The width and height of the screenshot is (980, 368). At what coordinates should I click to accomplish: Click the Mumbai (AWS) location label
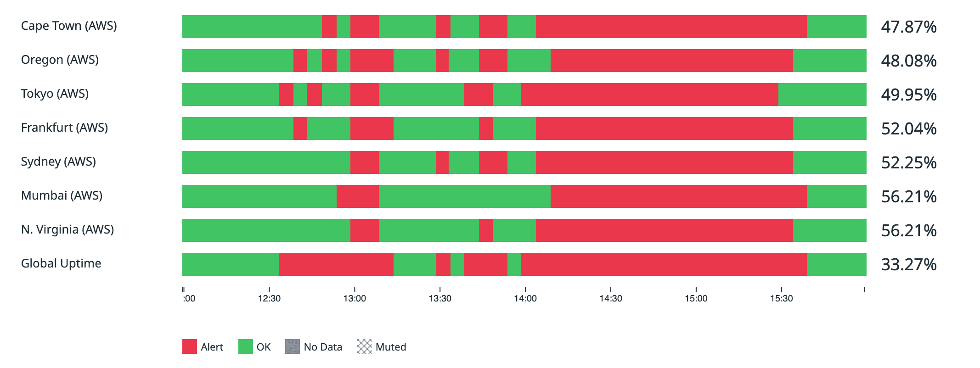tap(62, 196)
